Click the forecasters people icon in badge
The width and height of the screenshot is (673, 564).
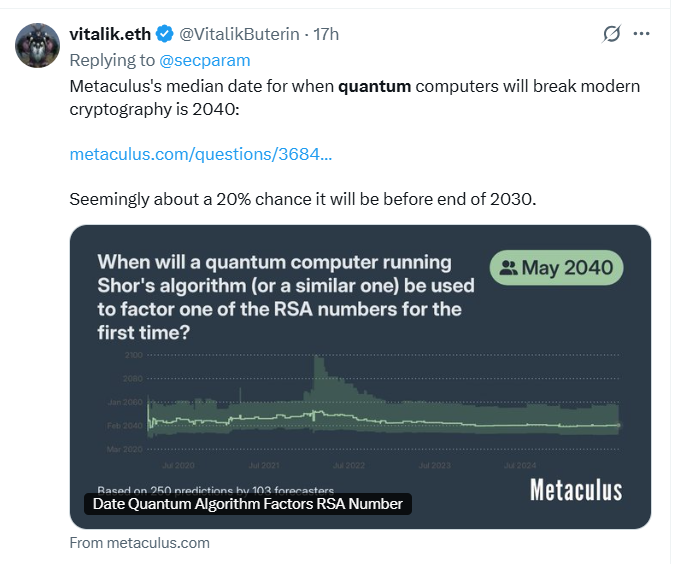[x=509, y=268]
